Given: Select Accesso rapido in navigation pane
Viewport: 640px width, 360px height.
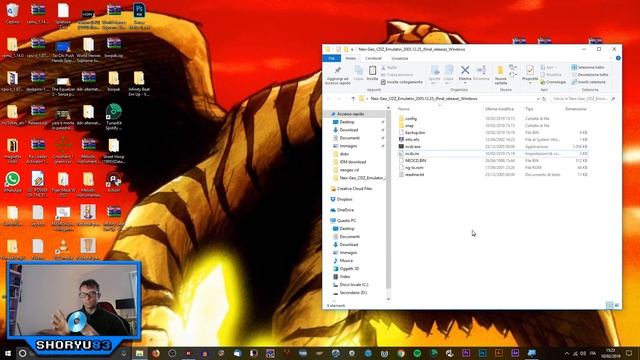Looking at the screenshot, I should click(350, 114).
